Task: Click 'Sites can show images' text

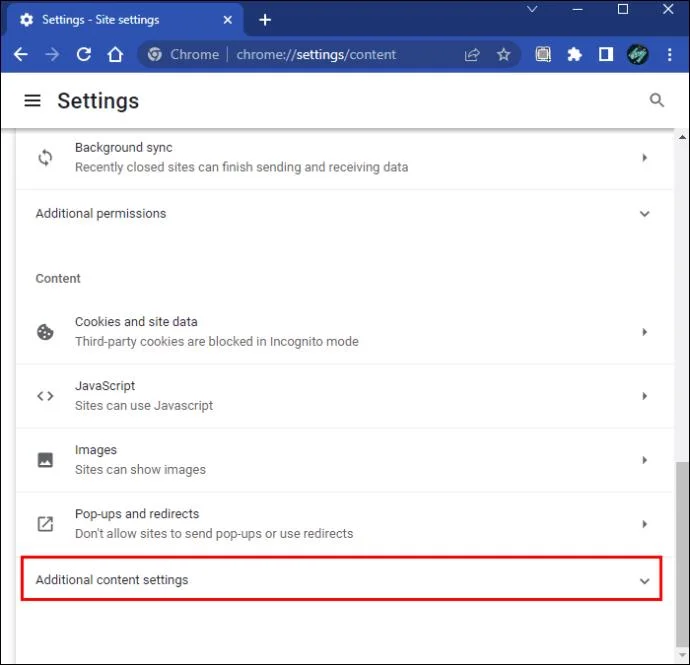Action: [x=140, y=470]
